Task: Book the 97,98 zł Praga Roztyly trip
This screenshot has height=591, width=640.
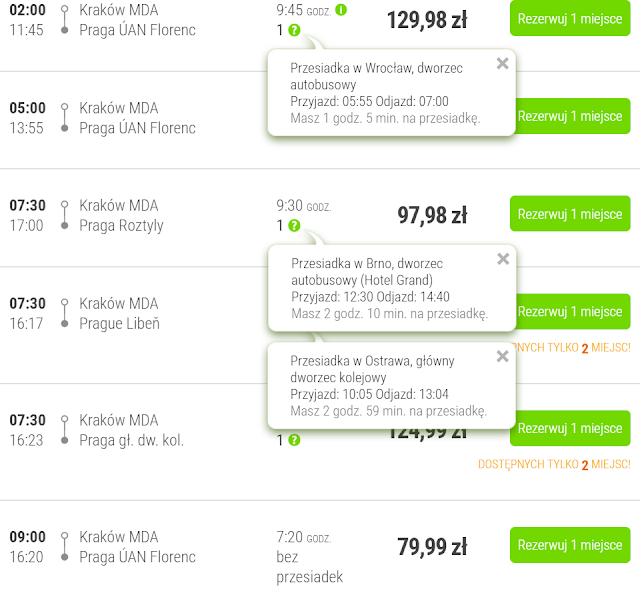Action: point(570,214)
